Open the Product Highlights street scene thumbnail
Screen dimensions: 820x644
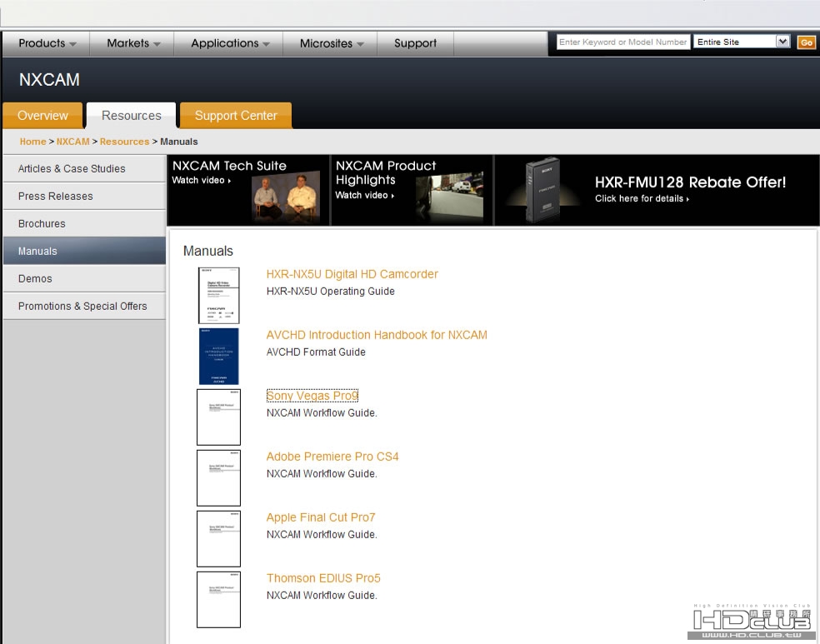coord(450,197)
